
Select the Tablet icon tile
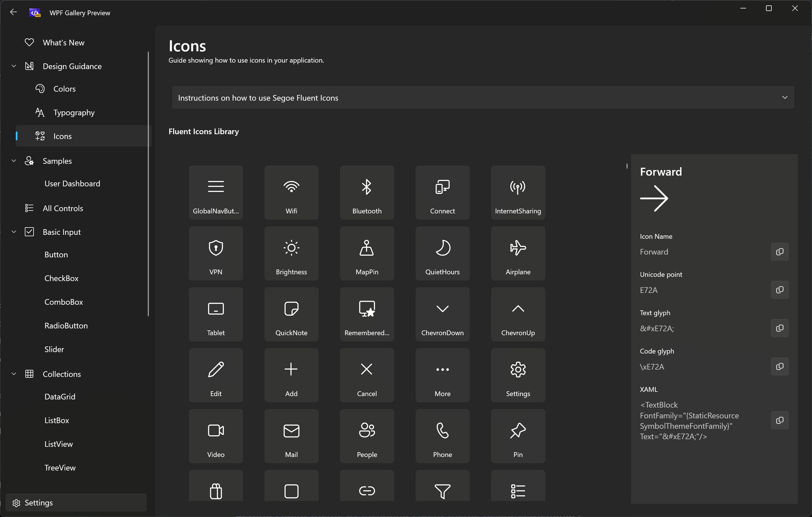pyautogui.click(x=216, y=314)
